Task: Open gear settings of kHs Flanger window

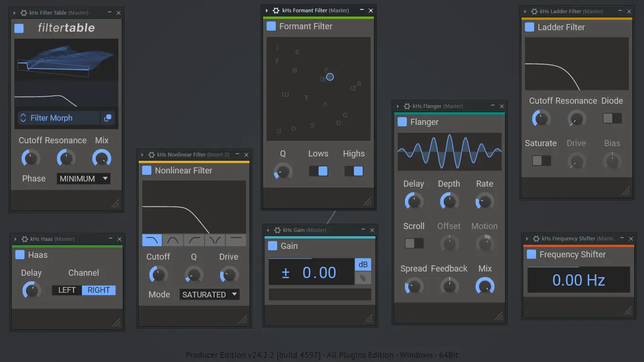Action: click(x=407, y=106)
